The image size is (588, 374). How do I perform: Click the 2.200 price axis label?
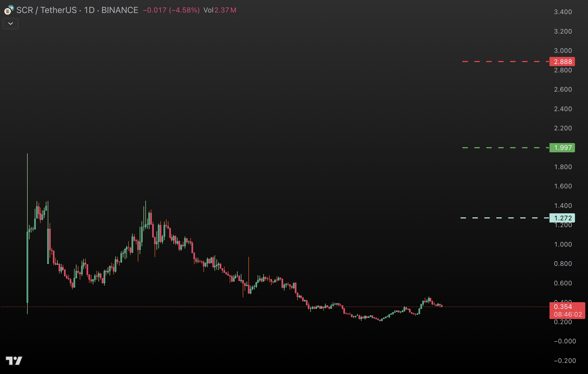pos(563,128)
